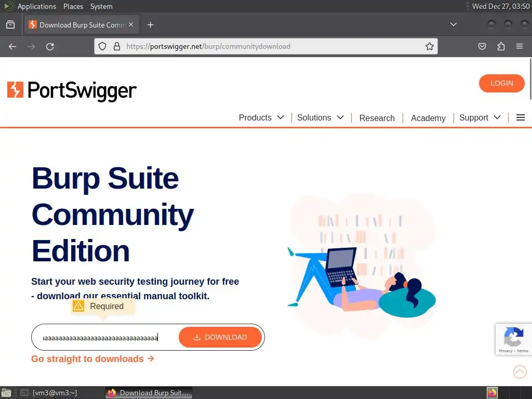
Task: Open the Pocket save icon
Action: (x=482, y=46)
